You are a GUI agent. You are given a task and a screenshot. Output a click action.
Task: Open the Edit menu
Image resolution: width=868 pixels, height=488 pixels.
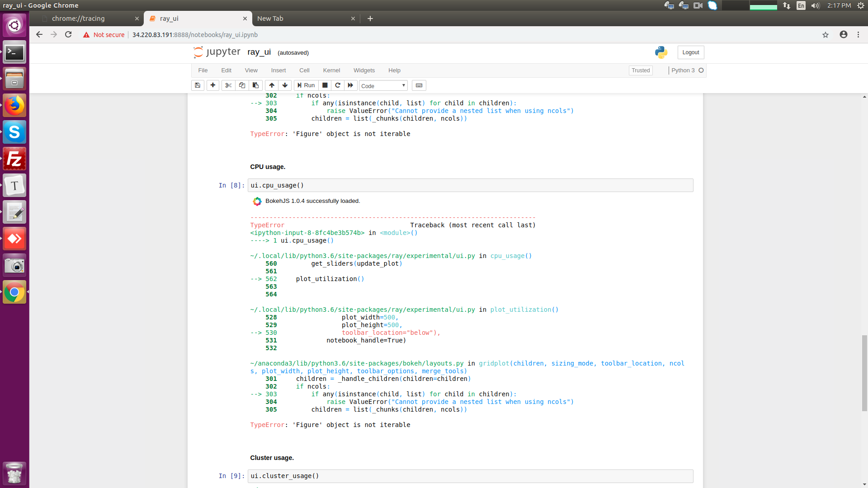226,70
